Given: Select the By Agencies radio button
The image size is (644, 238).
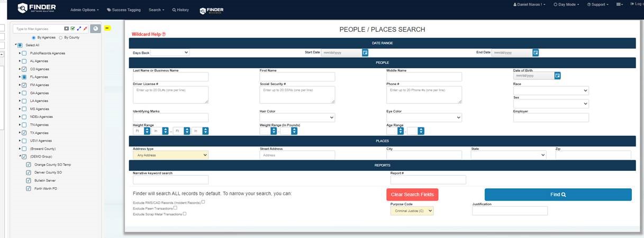Looking at the screenshot, I should click(34, 38).
